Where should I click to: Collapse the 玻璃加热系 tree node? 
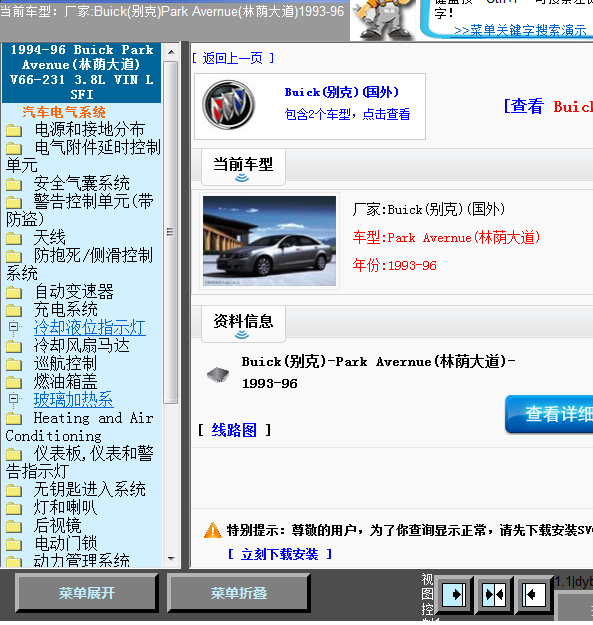click(13, 399)
